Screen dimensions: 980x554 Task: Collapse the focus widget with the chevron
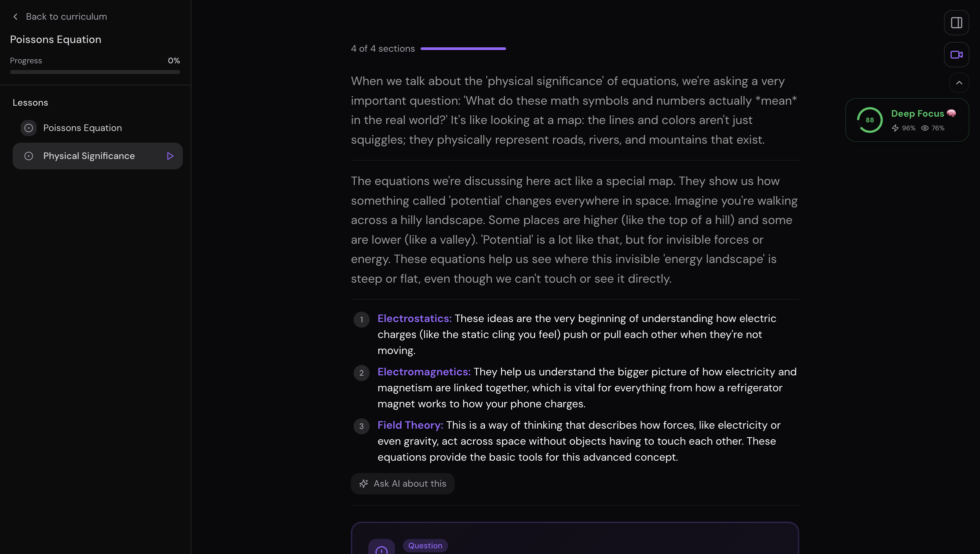[959, 83]
